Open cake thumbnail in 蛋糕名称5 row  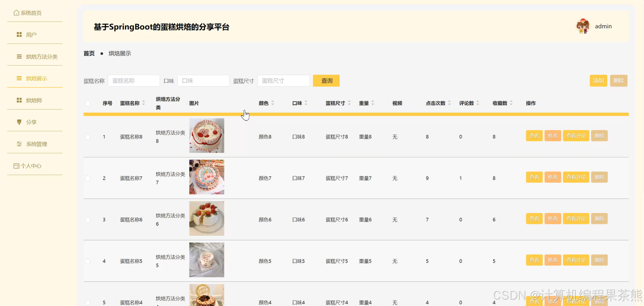coord(207,260)
